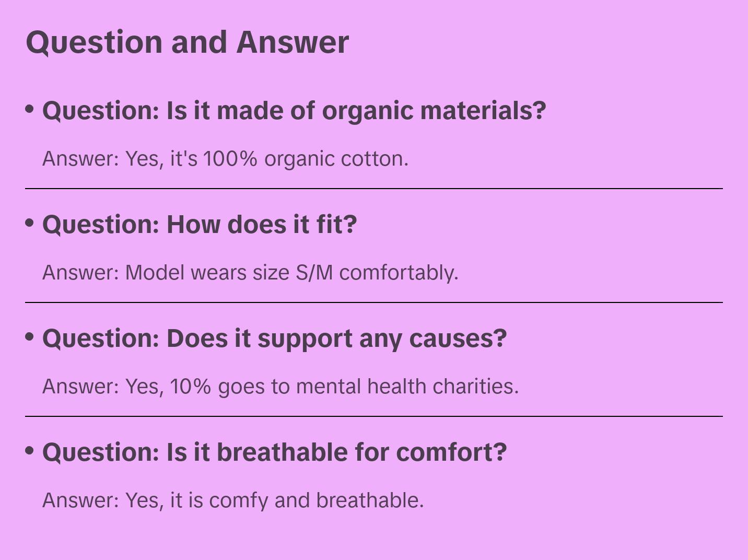Click the bullet before the breathable question
This screenshot has width=748, height=560.
pos(30,451)
